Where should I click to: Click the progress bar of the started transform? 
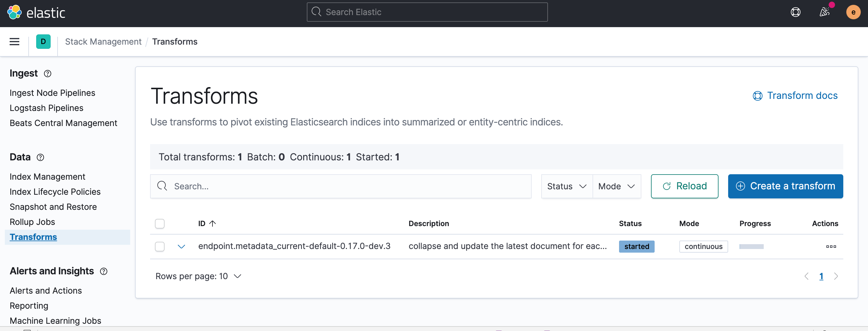(751, 246)
